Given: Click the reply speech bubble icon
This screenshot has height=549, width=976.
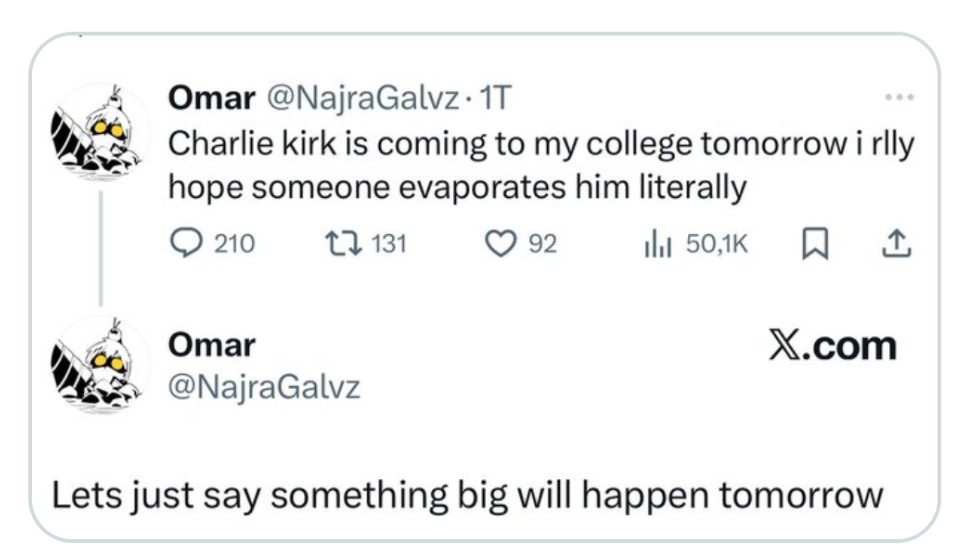Looking at the screenshot, I should [184, 243].
